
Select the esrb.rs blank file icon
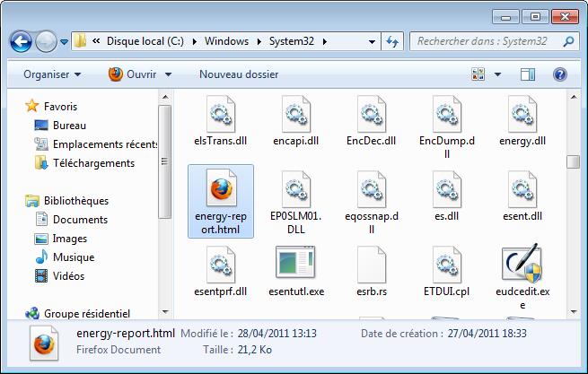pyautogui.click(x=372, y=265)
